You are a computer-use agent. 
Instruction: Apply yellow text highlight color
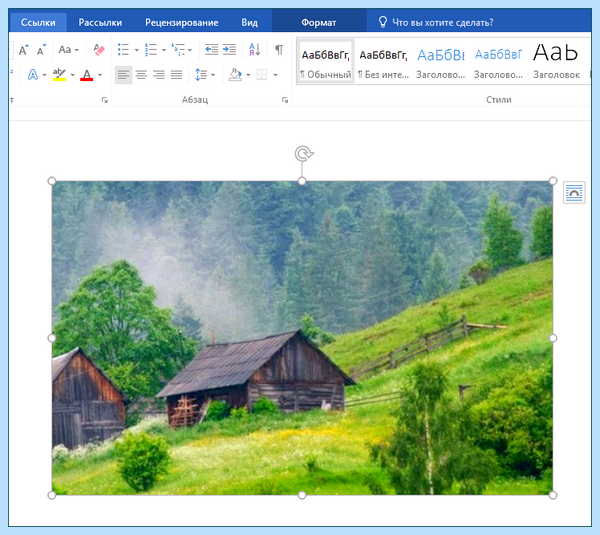click(59, 75)
